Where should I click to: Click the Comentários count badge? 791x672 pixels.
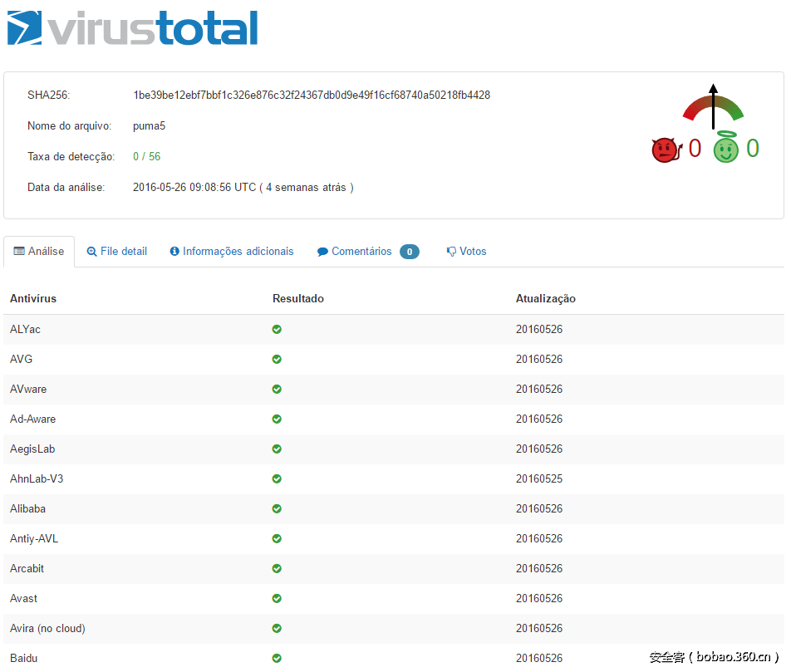tap(409, 252)
